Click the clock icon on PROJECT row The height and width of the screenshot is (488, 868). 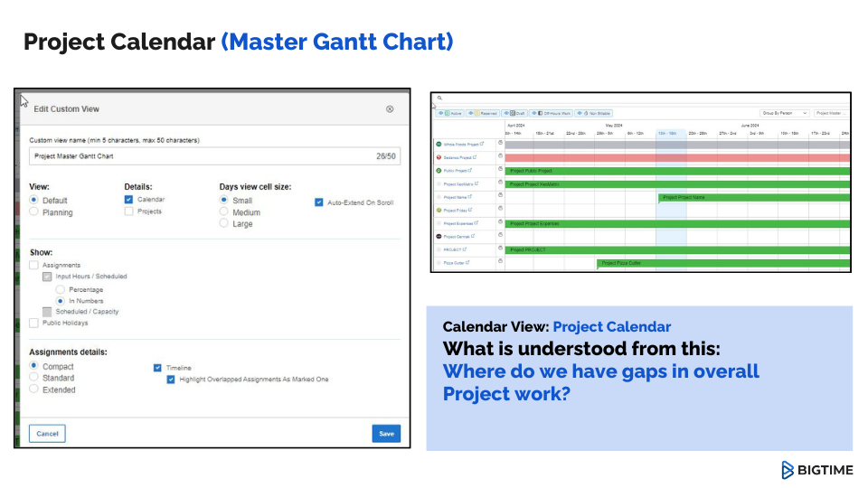tap(500, 248)
